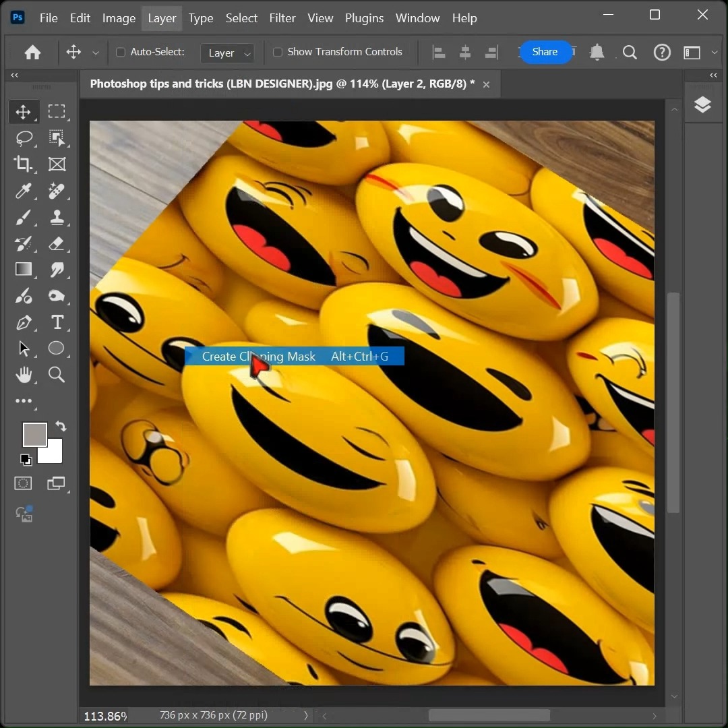Open the Layers panel icon
Screen dimensions: 728x728
(702, 105)
